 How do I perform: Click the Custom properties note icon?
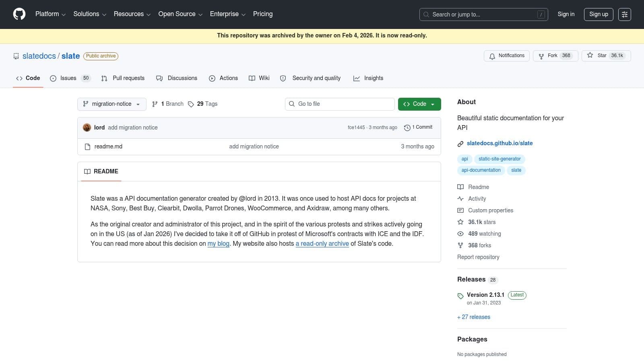click(x=460, y=210)
